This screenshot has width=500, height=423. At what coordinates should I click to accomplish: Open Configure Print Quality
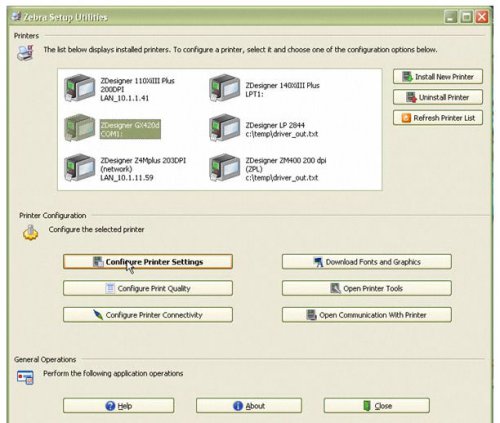[x=148, y=288]
